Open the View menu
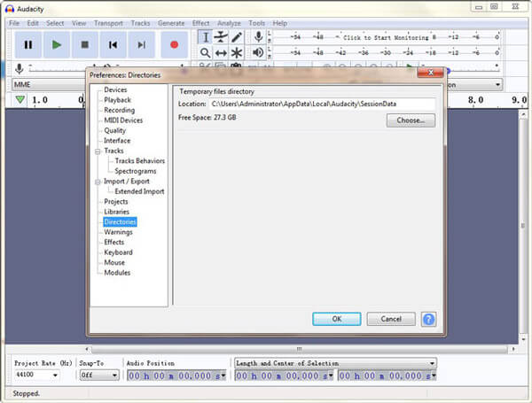The image size is (532, 403). click(79, 23)
